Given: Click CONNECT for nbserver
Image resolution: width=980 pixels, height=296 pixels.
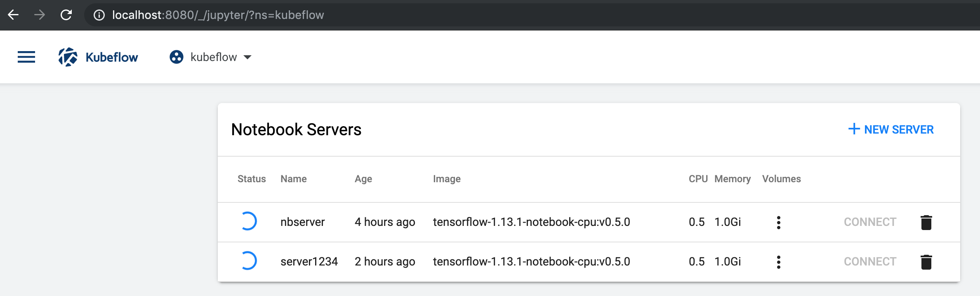Looking at the screenshot, I should tap(870, 222).
